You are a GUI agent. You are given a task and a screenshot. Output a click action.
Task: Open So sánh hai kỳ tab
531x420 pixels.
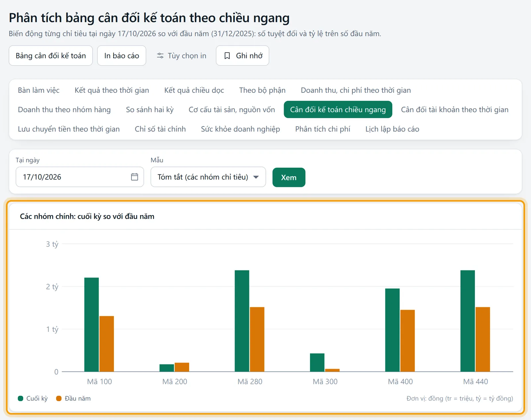(x=150, y=110)
